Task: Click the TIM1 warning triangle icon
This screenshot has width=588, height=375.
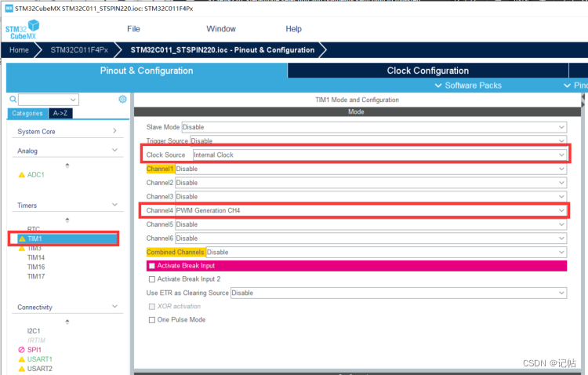Action: tap(22, 238)
